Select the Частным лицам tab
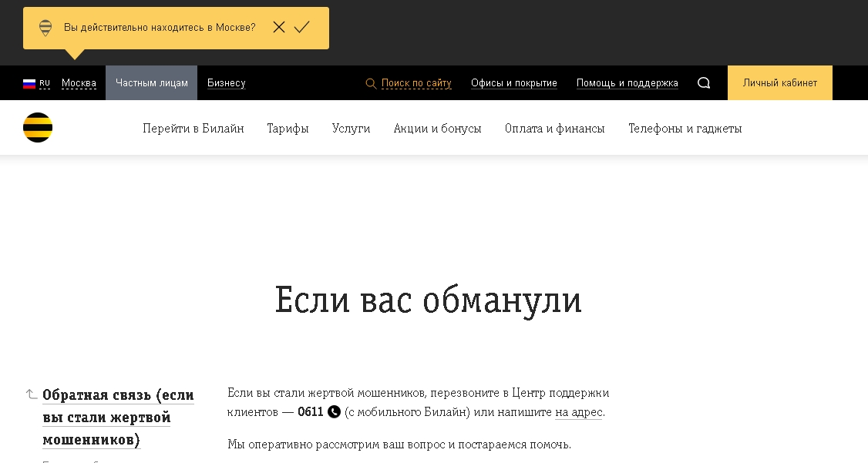The height and width of the screenshot is (463, 868). (x=152, y=83)
